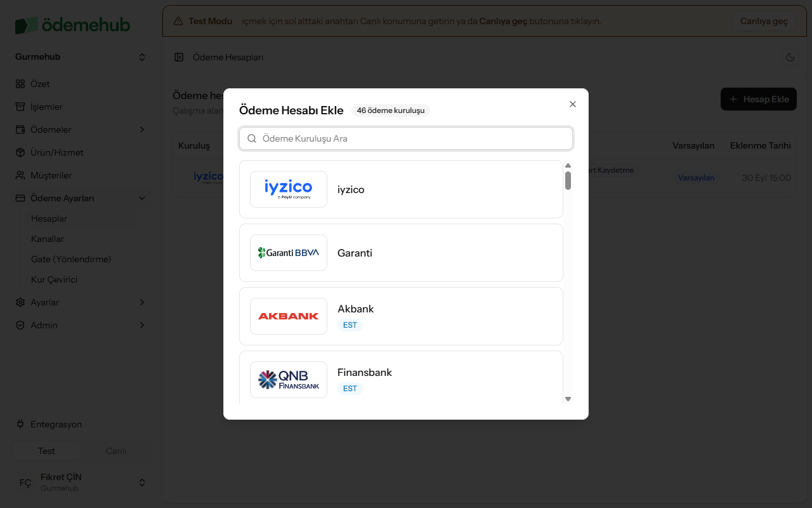Click the Canlıya geç button
Screen dimensions: 812x508
764,21
